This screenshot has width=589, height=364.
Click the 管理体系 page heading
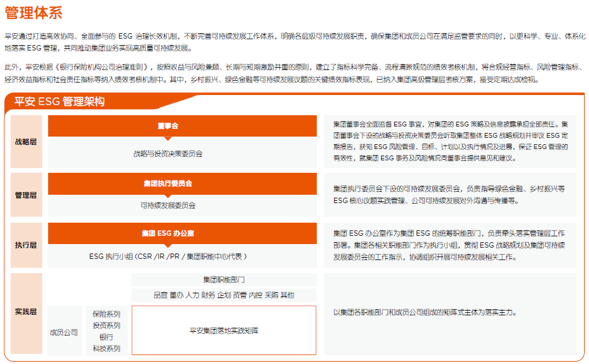(33, 12)
